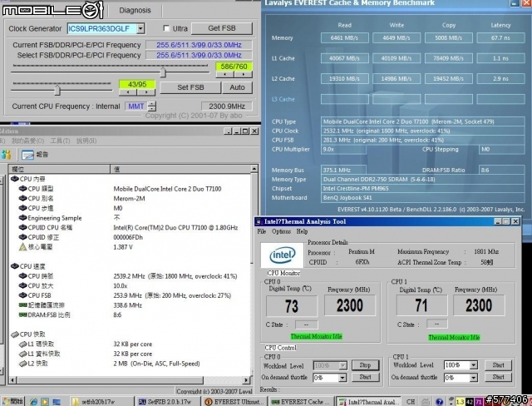This screenshot has height=406, width=532.
Task: Click the memory icon for 記憶體匯流排
Action: coord(22,305)
